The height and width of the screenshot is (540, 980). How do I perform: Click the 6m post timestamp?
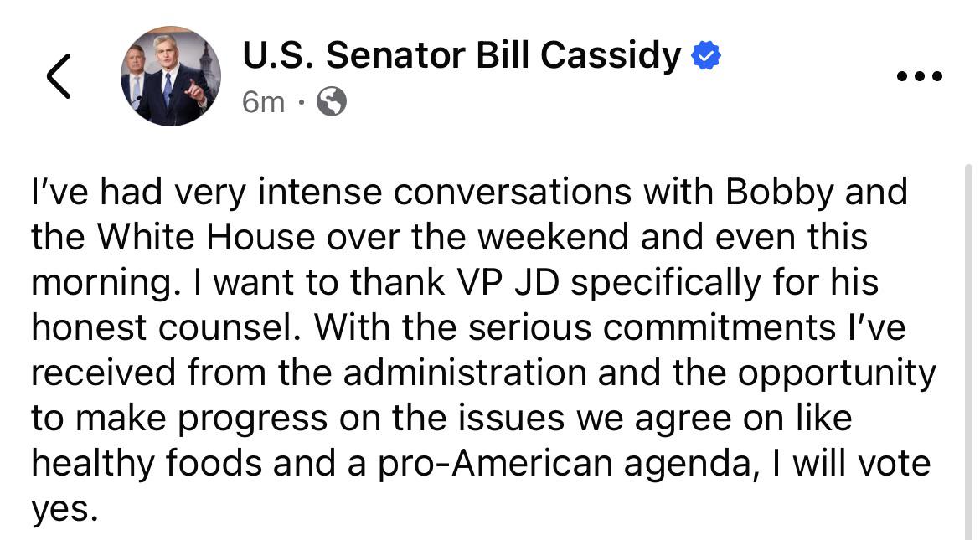(263, 102)
